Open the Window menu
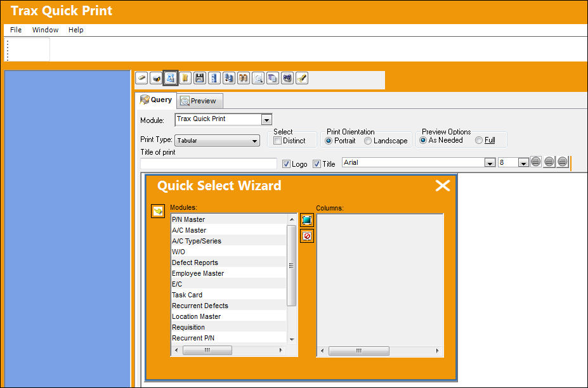 pos(46,30)
